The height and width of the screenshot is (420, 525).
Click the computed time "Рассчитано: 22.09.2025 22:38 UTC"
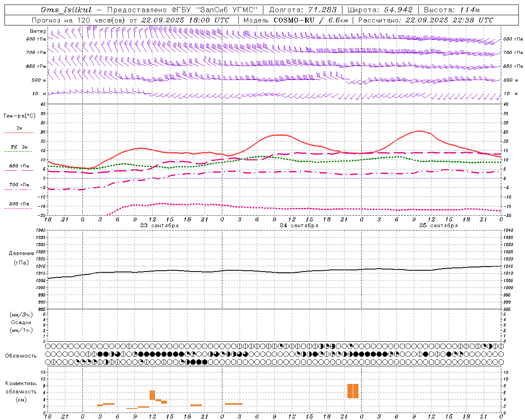click(x=426, y=20)
